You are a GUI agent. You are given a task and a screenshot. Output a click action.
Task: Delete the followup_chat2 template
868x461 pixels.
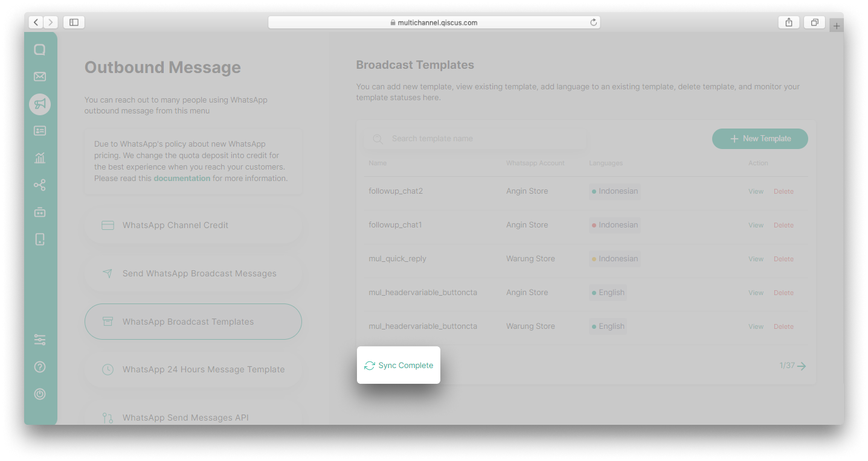784,191
